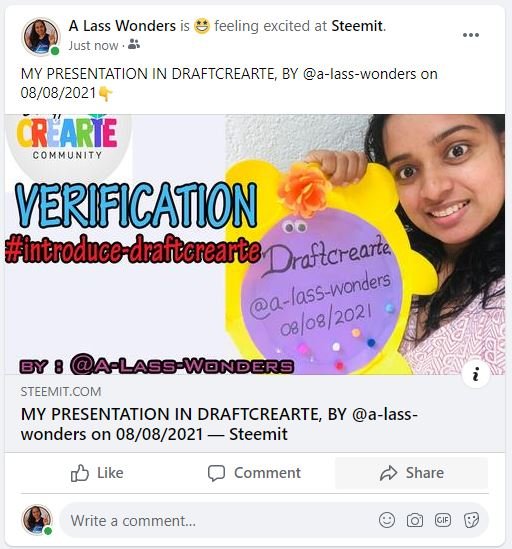
Task: Click the friends audience privacy icon
Action: pyautogui.click(x=134, y=45)
